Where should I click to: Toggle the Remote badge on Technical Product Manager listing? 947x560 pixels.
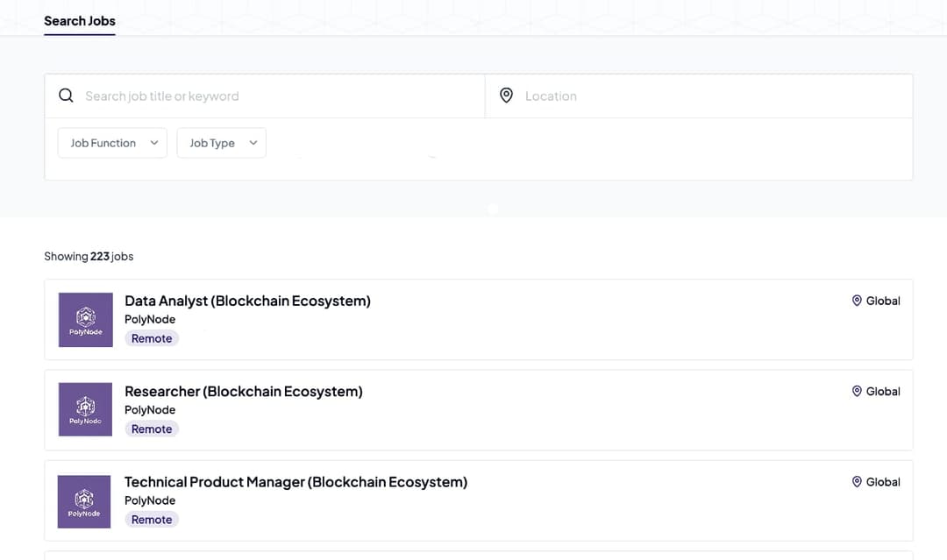(151, 519)
